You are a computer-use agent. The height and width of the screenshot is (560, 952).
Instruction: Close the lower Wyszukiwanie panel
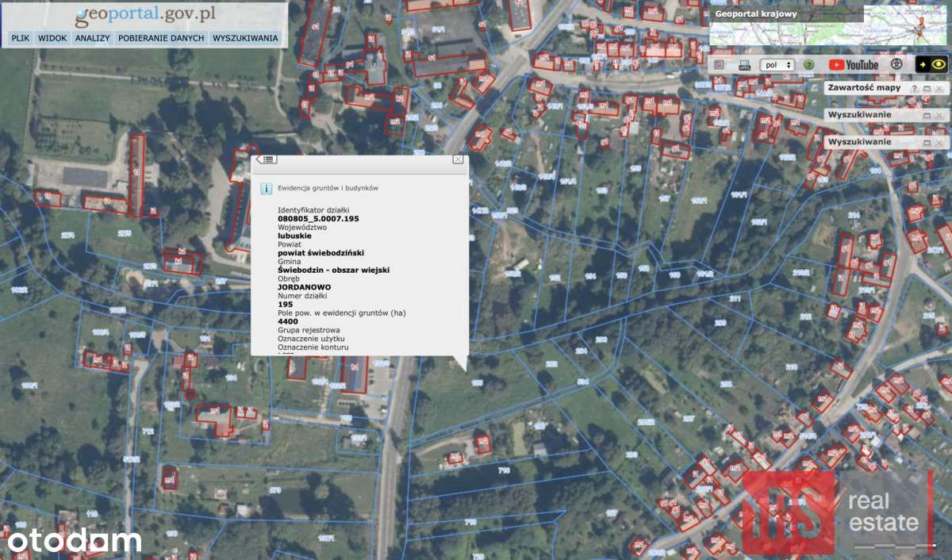pyautogui.click(x=939, y=142)
